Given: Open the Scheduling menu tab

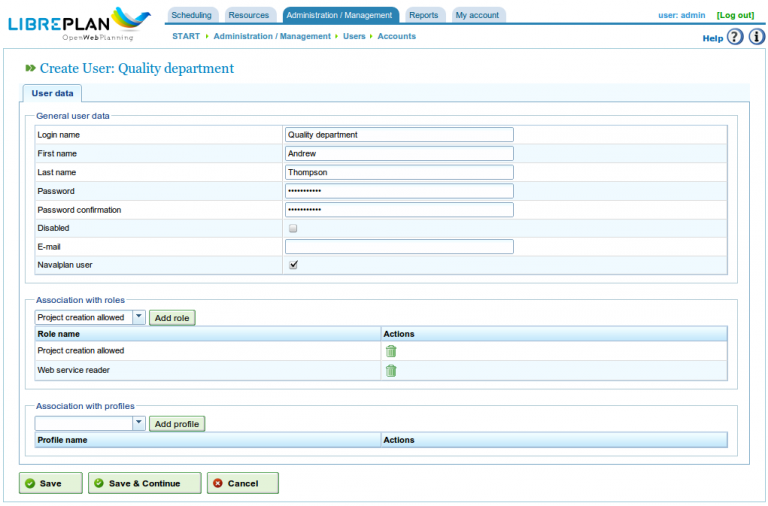Looking at the screenshot, I should point(191,15).
